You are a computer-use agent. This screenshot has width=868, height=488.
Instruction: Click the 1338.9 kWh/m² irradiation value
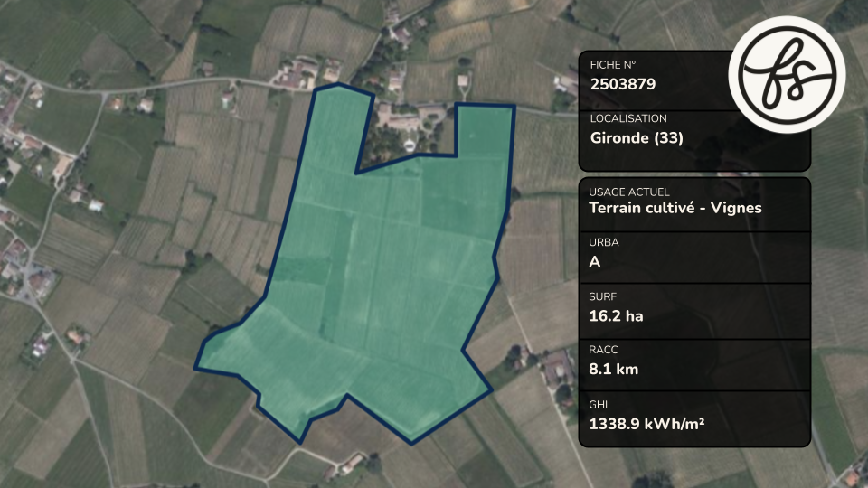[646, 424]
